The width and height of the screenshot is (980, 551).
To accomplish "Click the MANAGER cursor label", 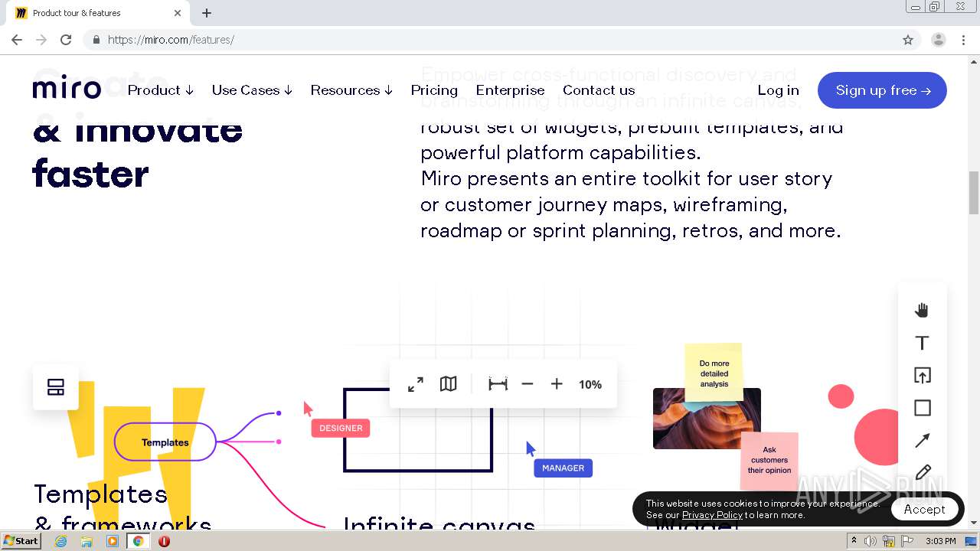I will point(563,468).
